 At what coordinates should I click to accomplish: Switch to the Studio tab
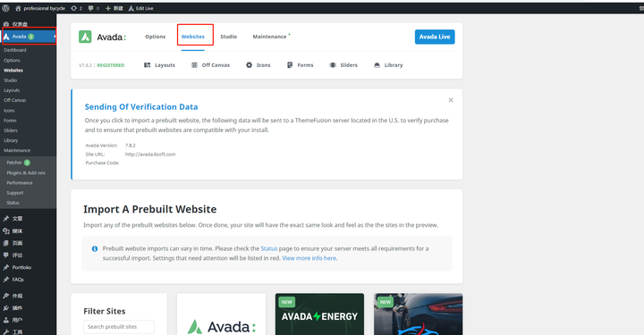[x=228, y=37]
